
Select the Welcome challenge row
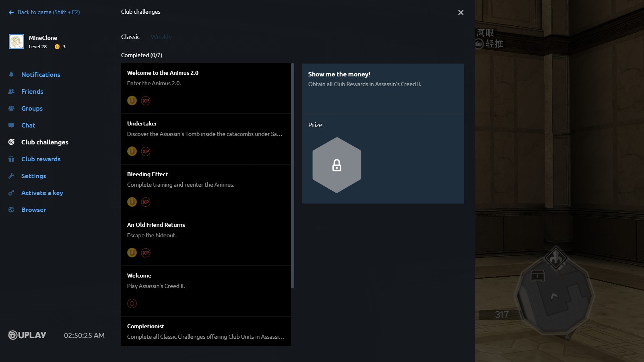pos(206,291)
